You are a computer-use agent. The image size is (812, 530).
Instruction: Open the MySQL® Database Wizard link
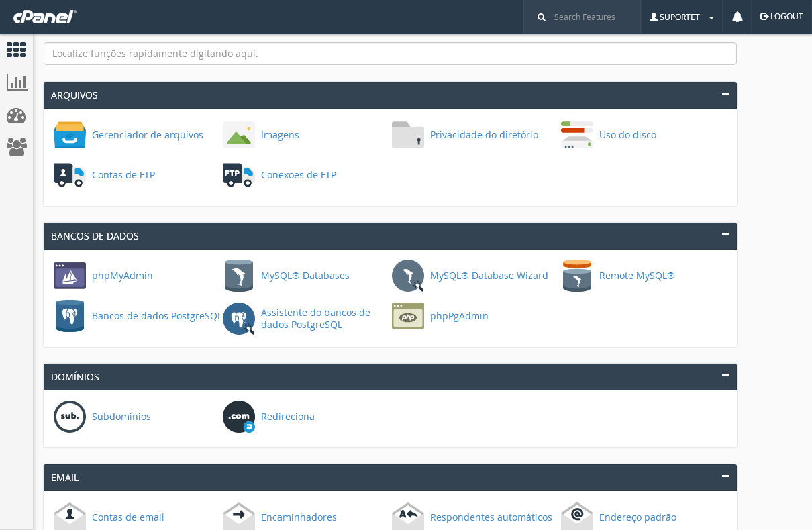489,276
